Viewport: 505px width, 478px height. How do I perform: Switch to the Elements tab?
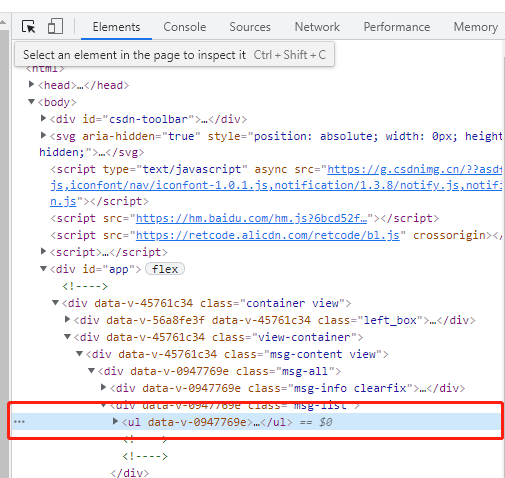tap(116, 27)
